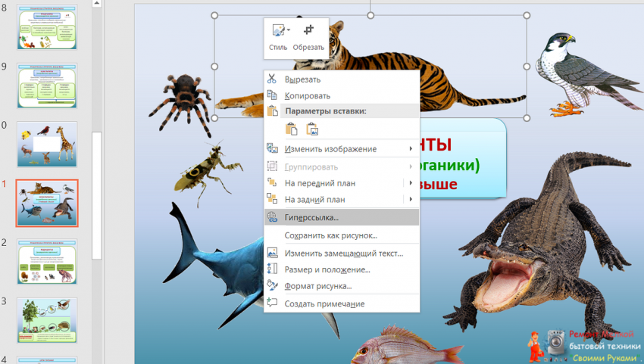Expand the На передний план submenu
Image resolution: width=644 pixels, height=364 pixels.
click(x=410, y=183)
